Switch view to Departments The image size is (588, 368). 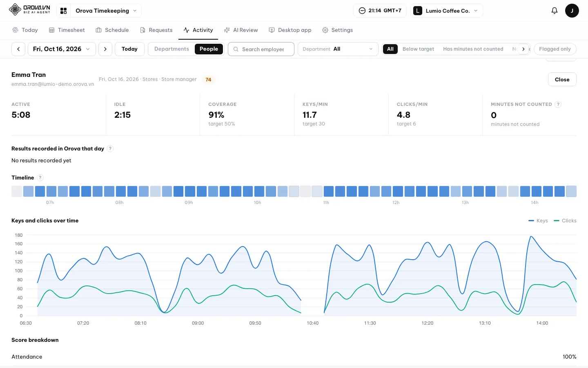171,49
